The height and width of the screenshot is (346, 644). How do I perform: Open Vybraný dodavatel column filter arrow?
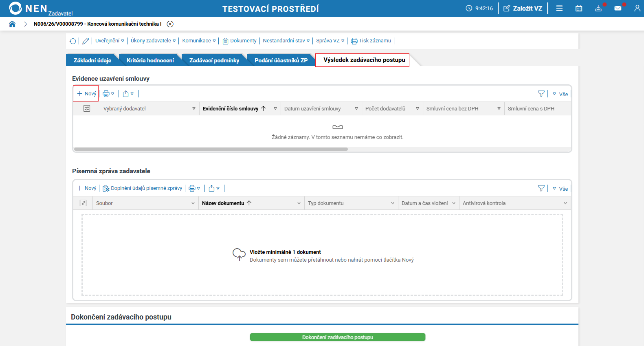(194, 108)
